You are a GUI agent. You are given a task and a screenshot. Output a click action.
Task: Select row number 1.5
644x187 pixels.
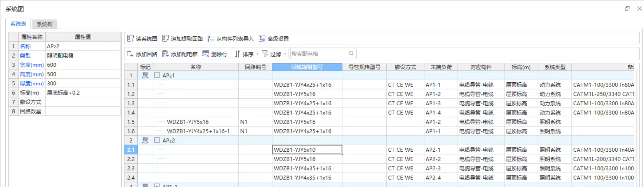coord(131,122)
